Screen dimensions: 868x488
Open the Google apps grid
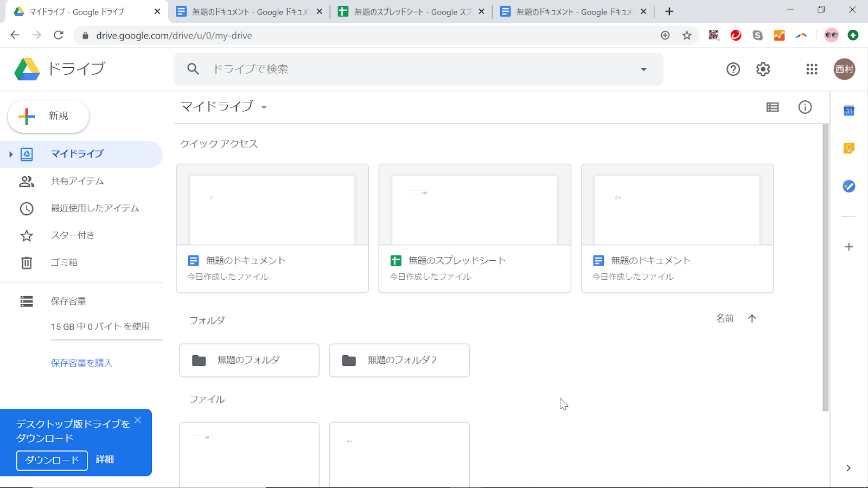click(812, 69)
